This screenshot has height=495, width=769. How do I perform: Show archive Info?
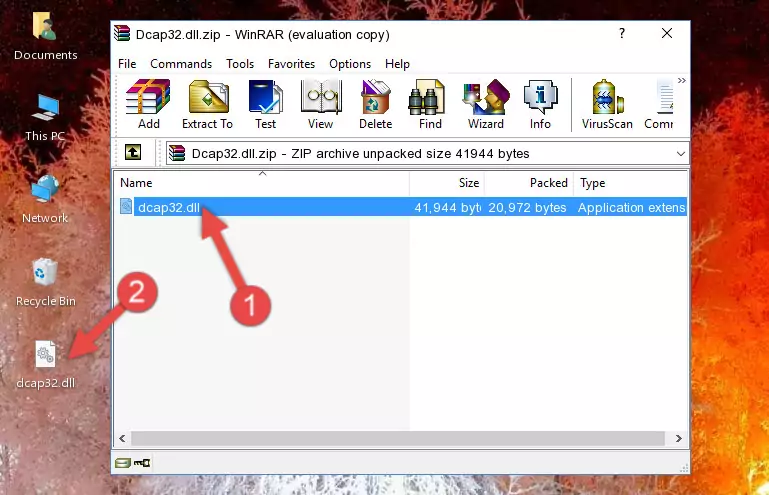(x=540, y=104)
